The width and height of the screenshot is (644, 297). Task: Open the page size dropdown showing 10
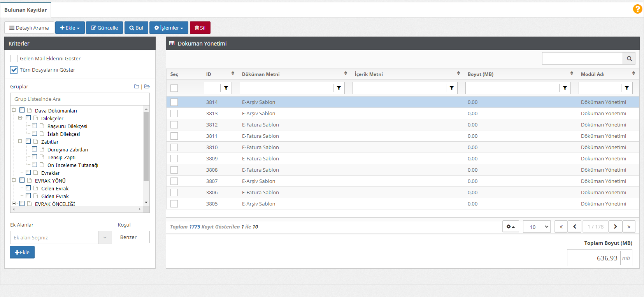click(x=536, y=227)
